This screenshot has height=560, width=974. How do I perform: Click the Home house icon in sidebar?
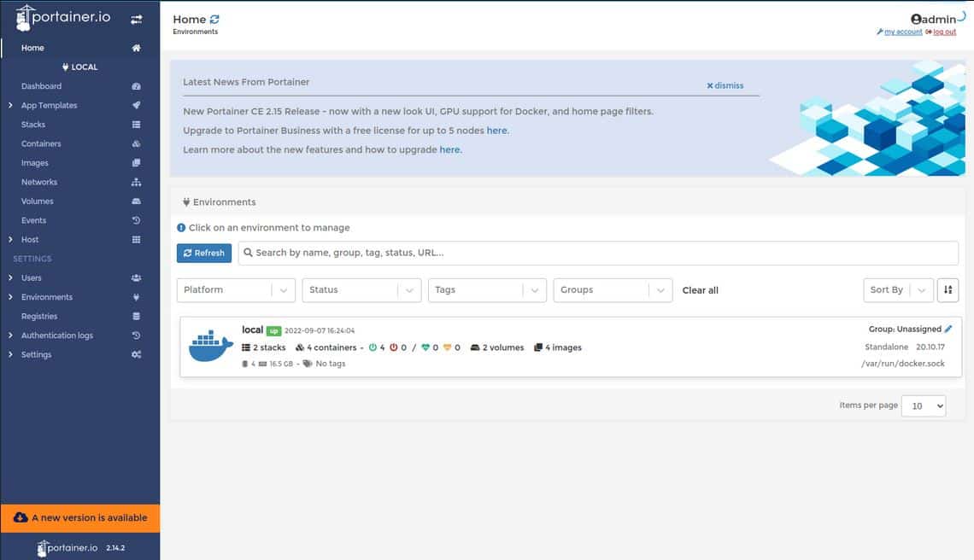click(136, 48)
